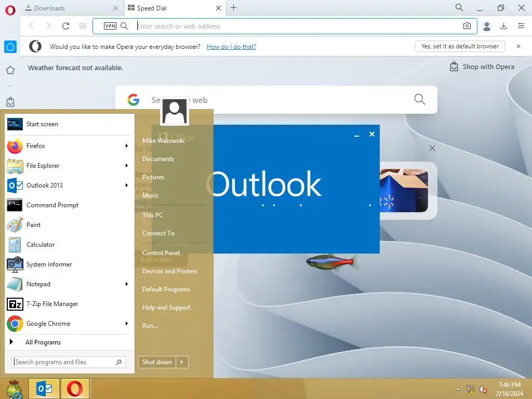
Task: Open Documents in start menu
Action: [x=158, y=159]
